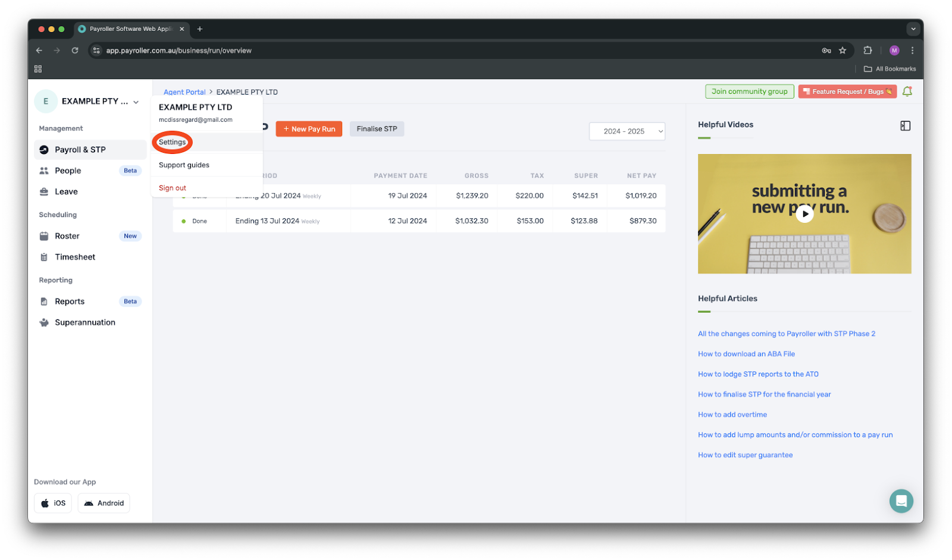Screen dimensions: 952x560
Task: Expand the EXAMPLE PTY business switcher chevron
Action: tap(136, 102)
